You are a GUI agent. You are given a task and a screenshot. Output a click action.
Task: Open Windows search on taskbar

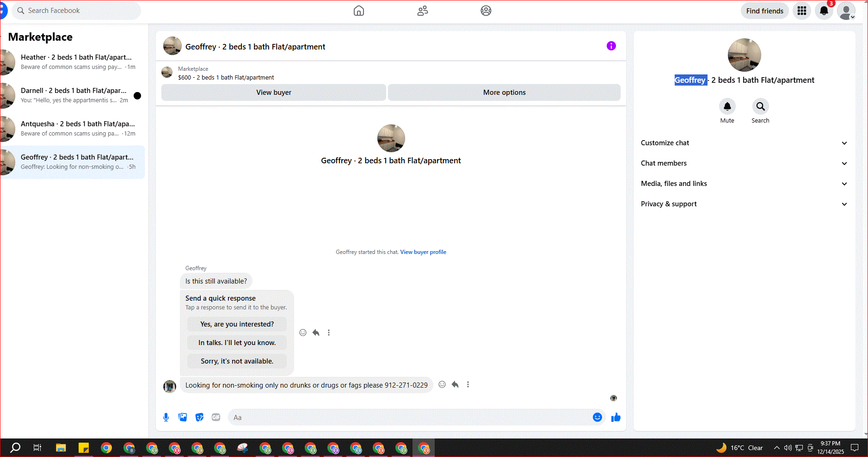click(x=15, y=447)
